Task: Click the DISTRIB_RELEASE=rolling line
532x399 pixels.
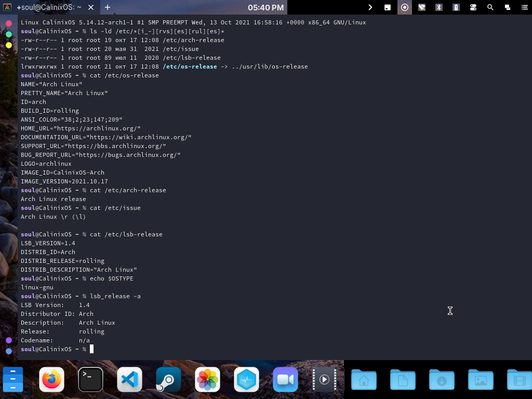Action: coord(62,261)
